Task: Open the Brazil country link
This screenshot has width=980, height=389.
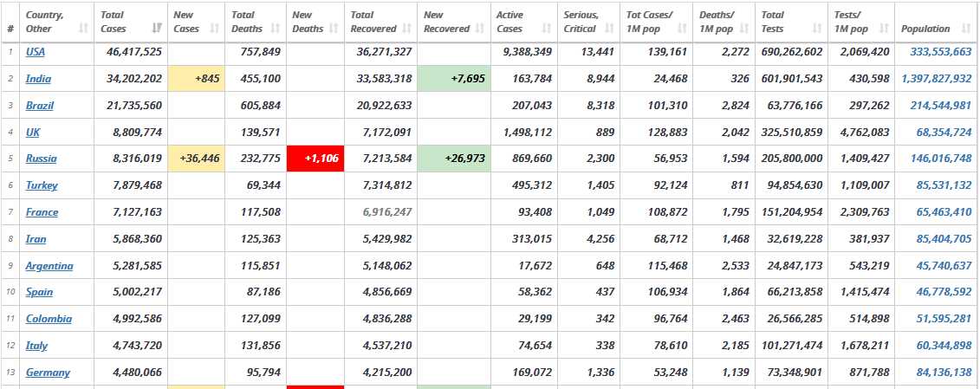Action: [x=39, y=106]
